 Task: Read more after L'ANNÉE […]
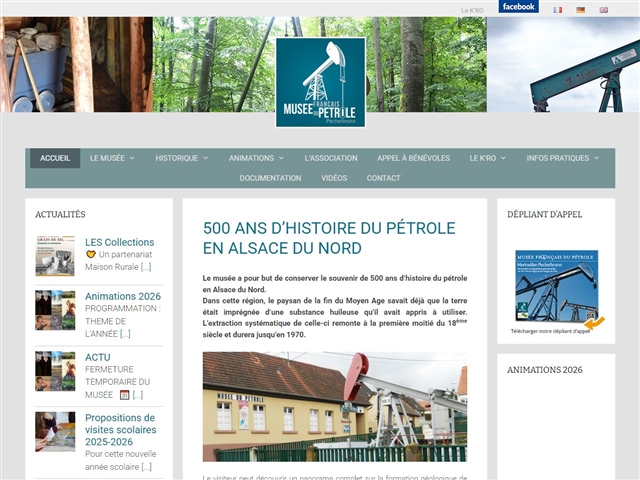[125, 334]
